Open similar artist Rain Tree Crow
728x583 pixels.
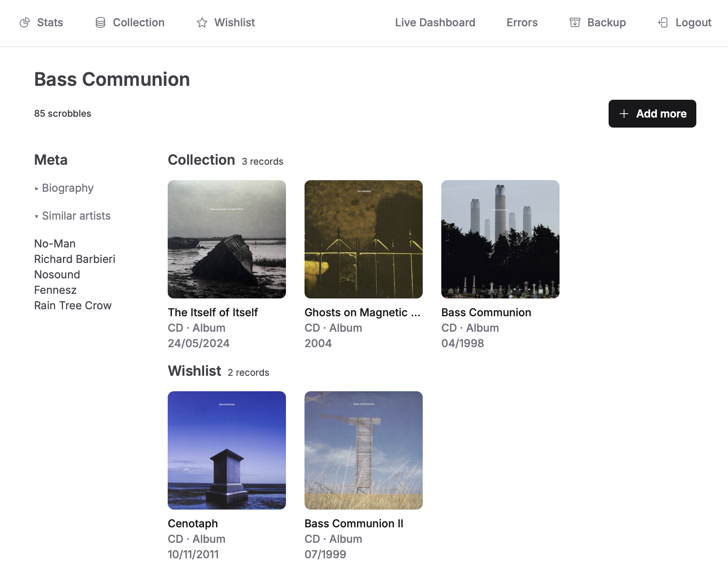(73, 305)
